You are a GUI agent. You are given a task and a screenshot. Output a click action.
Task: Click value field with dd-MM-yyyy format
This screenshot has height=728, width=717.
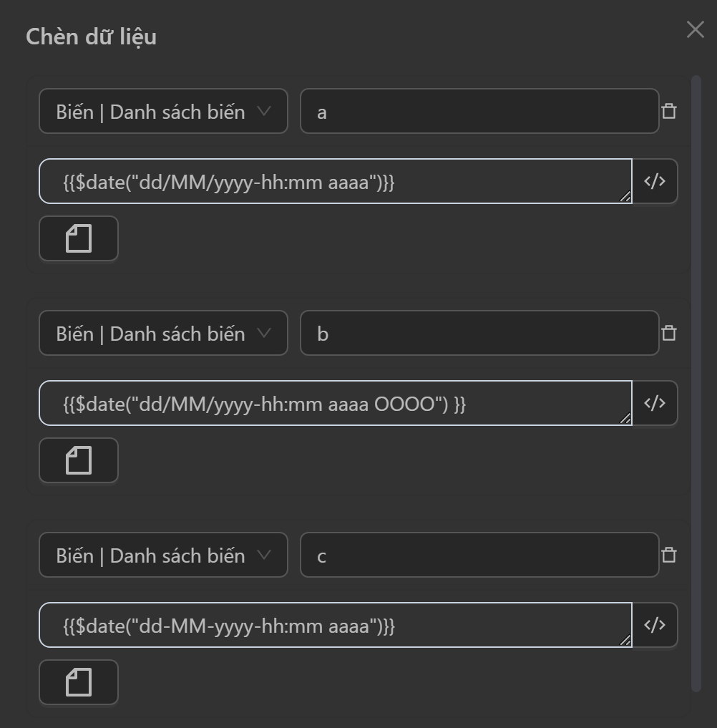tap(335, 626)
